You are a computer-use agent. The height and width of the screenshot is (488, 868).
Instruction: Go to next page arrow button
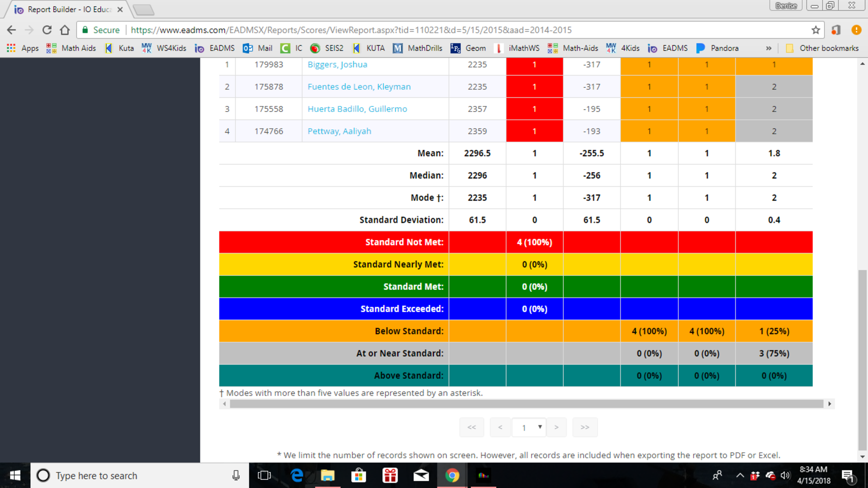[556, 427]
